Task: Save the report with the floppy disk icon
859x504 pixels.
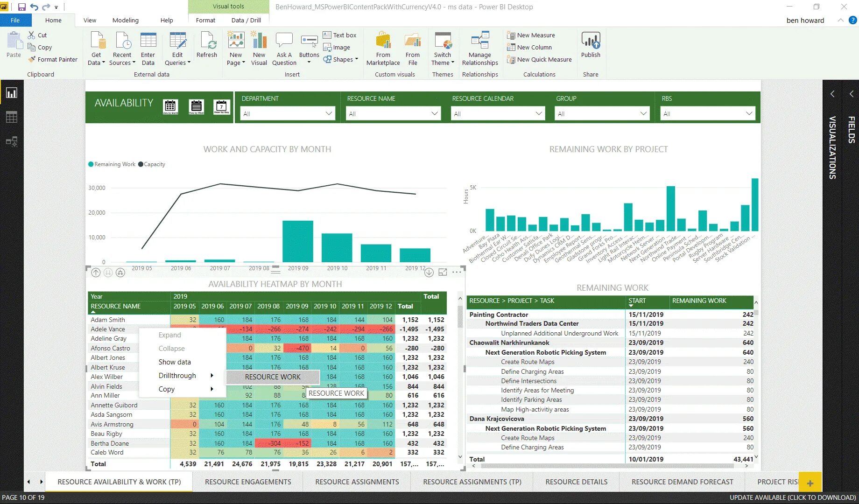Action: [22, 7]
